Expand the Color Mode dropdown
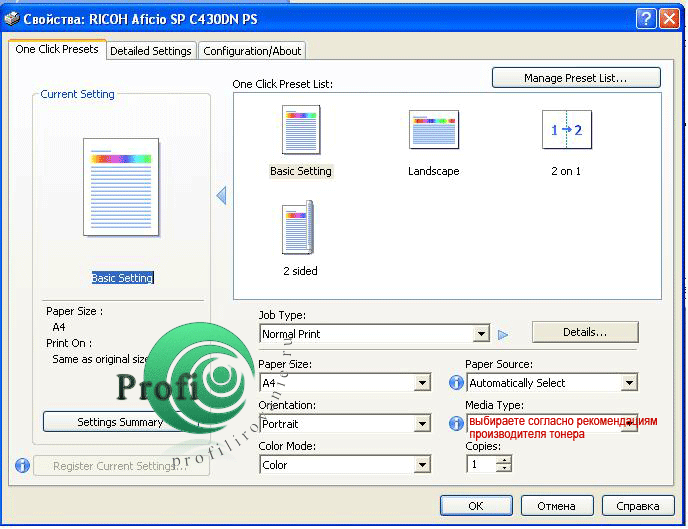 (422, 465)
